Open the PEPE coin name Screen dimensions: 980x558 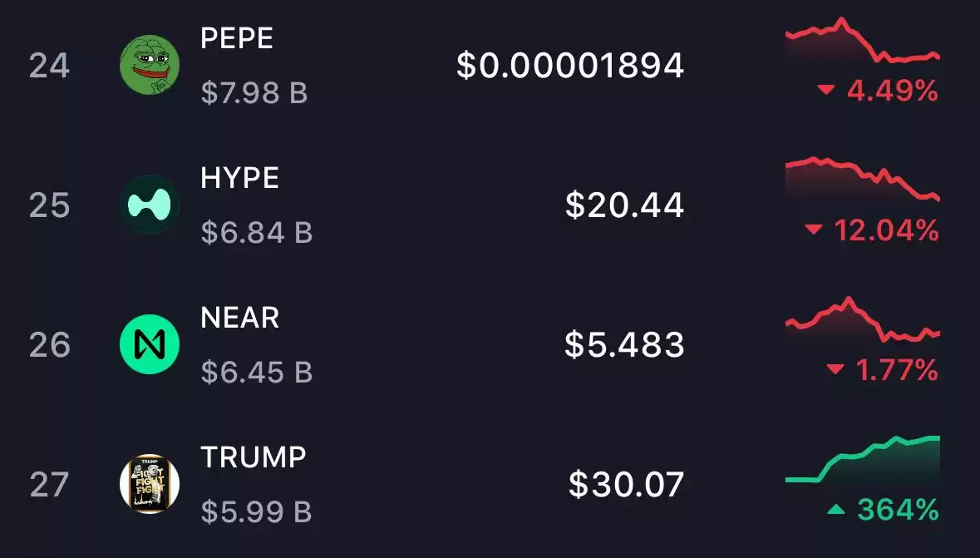pos(237,38)
